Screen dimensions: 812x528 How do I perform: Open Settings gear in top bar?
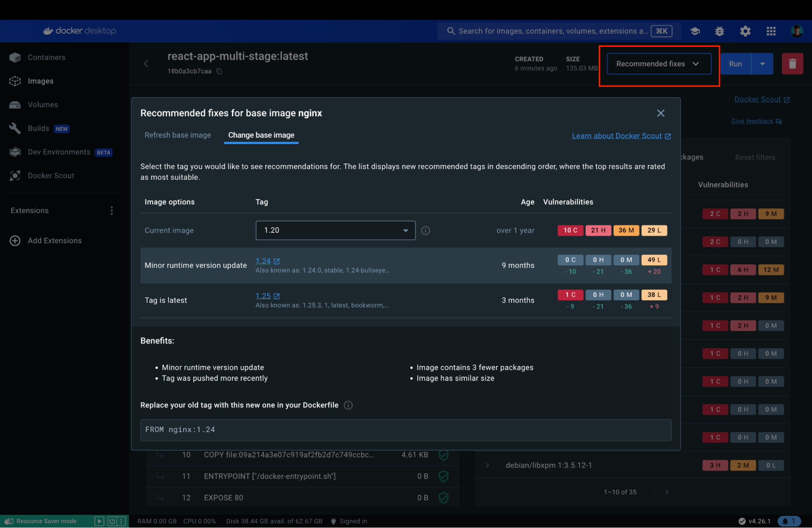[745, 31]
